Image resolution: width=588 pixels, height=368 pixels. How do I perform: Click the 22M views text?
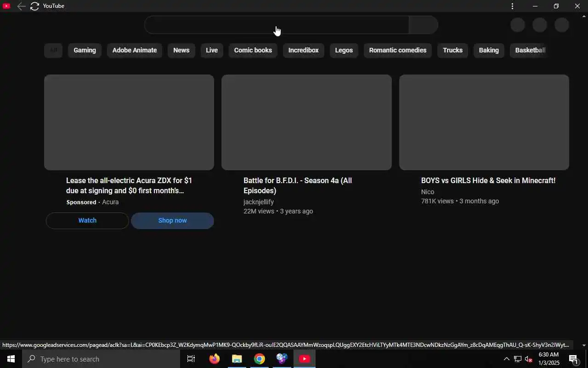[259, 211]
